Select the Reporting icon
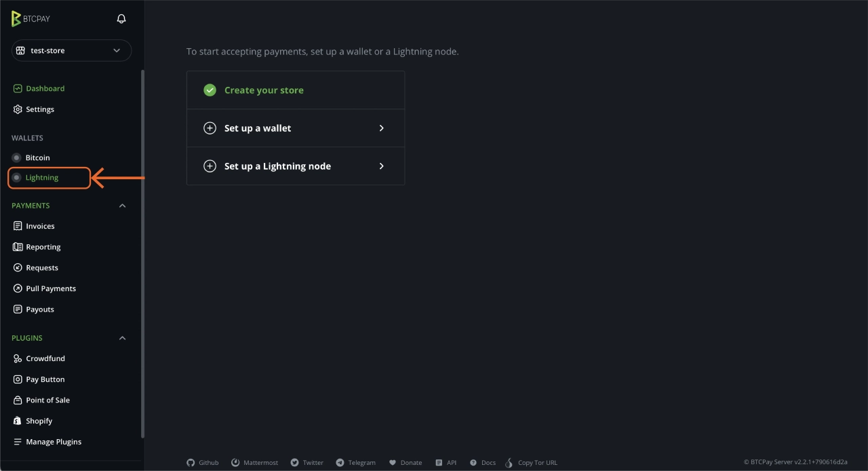 coord(16,246)
